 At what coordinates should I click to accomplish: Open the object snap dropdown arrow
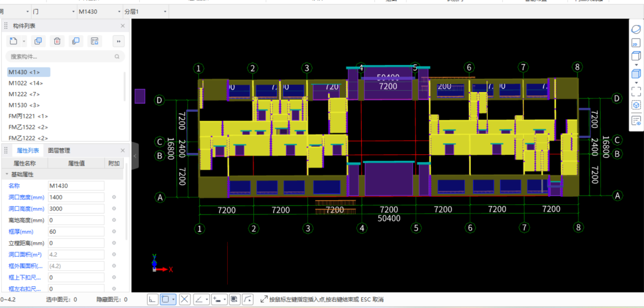tap(174, 299)
